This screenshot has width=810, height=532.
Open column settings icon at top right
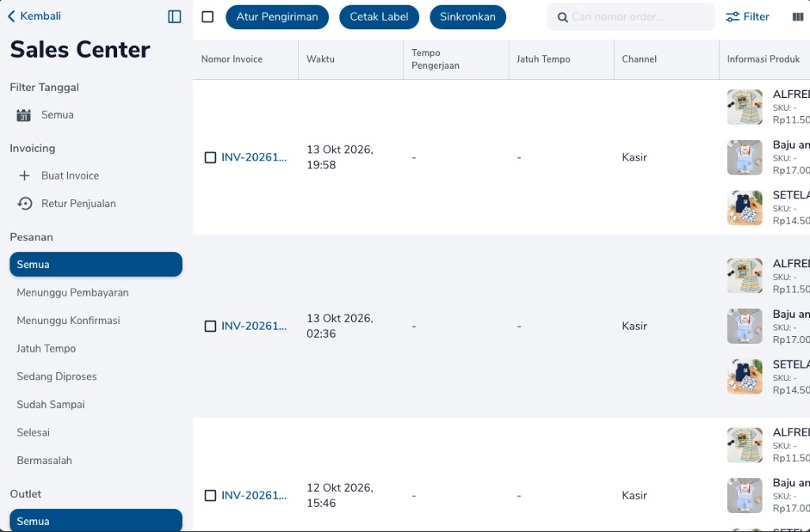tap(797, 17)
